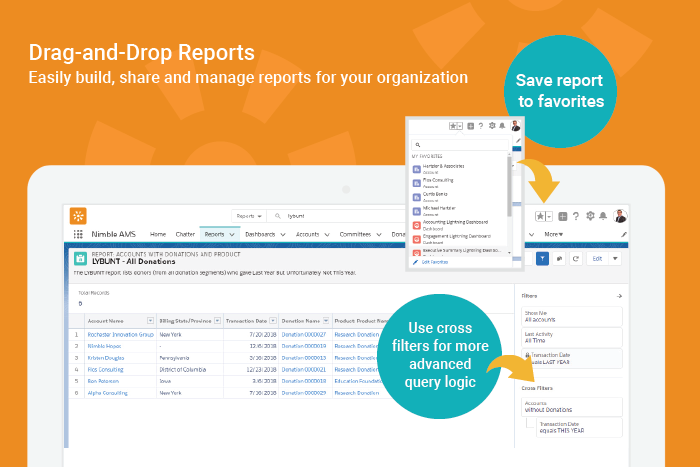This screenshot has width=700, height=467.
Task: Open the setup gear icon in main header
Action: tap(590, 216)
